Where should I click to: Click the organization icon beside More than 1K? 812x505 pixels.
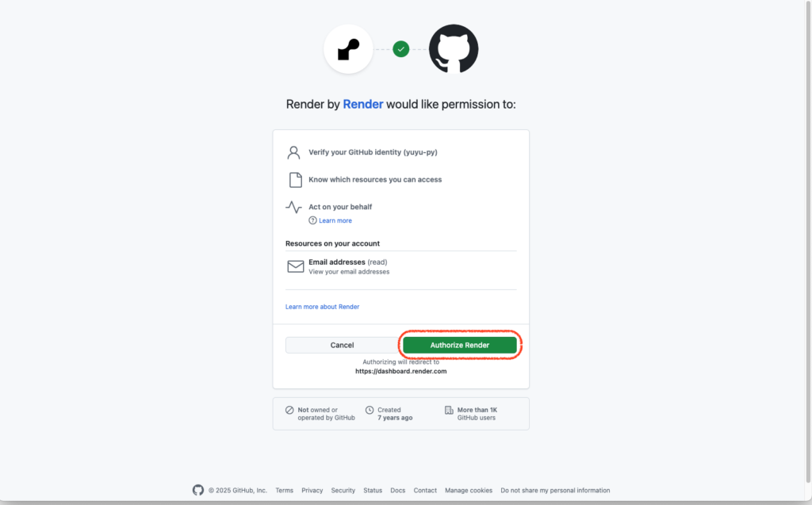[x=449, y=410]
